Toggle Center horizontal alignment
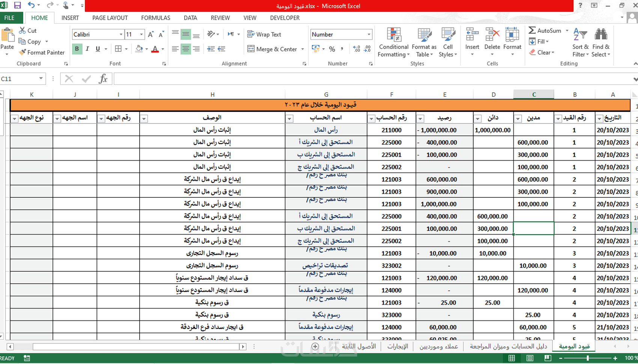This screenshot has width=638, height=364. tap(185, 49)
